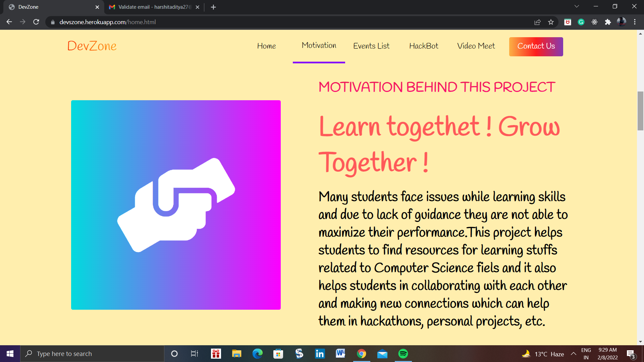Image resolution: width=644 pixels, height=362 pixels.
Task: Click the browser profile avatar
Action: pos(621,22)
